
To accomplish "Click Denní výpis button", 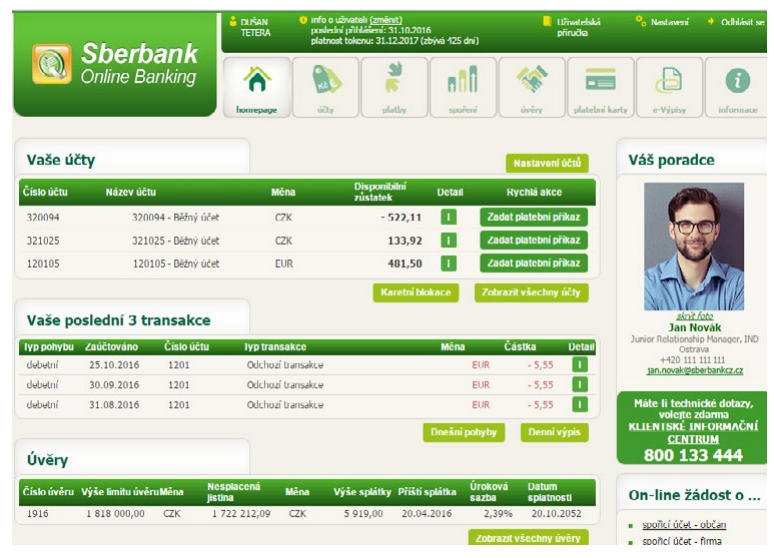I will [x=554, y=432].
